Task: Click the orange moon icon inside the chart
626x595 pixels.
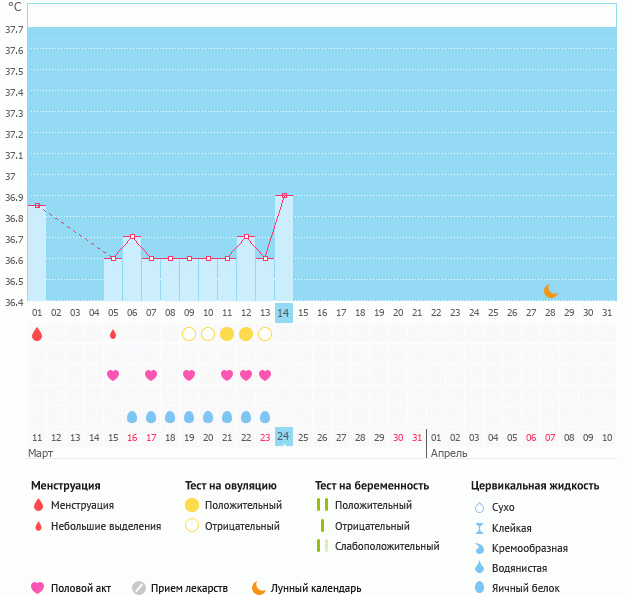Action: point(551,290)
